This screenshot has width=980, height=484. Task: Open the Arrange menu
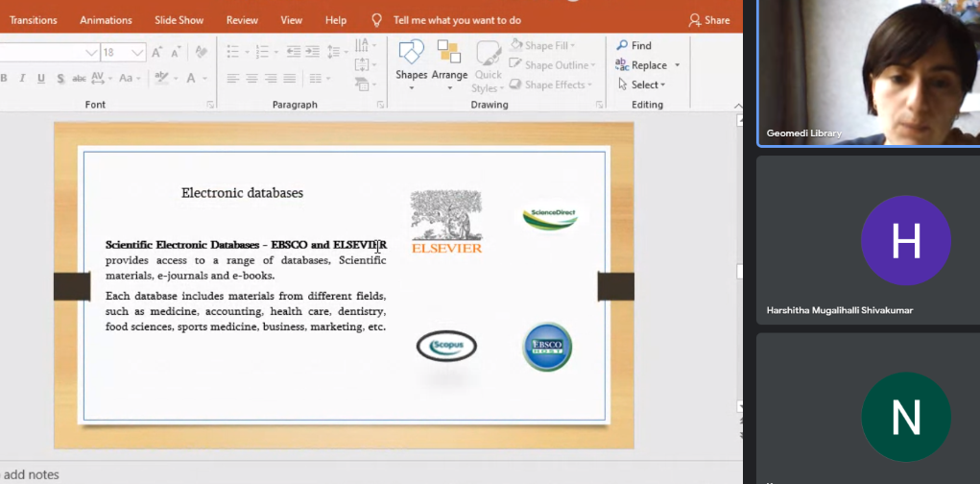pyautogui.click(x=449, y=65)
